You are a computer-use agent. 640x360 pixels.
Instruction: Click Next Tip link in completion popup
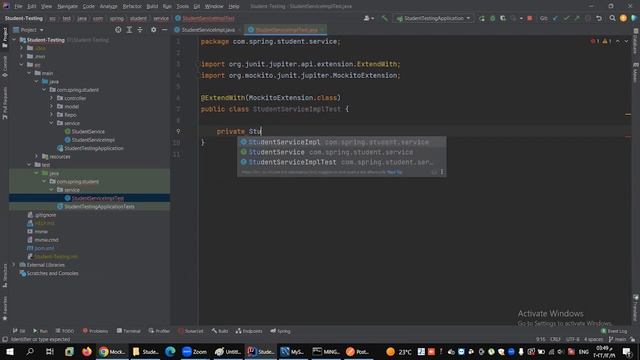point(394,172)
